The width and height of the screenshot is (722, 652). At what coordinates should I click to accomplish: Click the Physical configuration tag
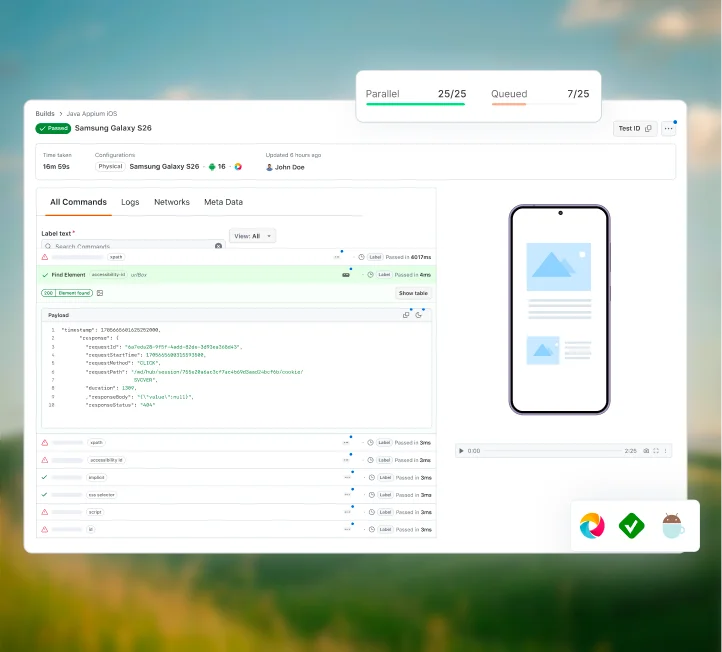(111, 167)
